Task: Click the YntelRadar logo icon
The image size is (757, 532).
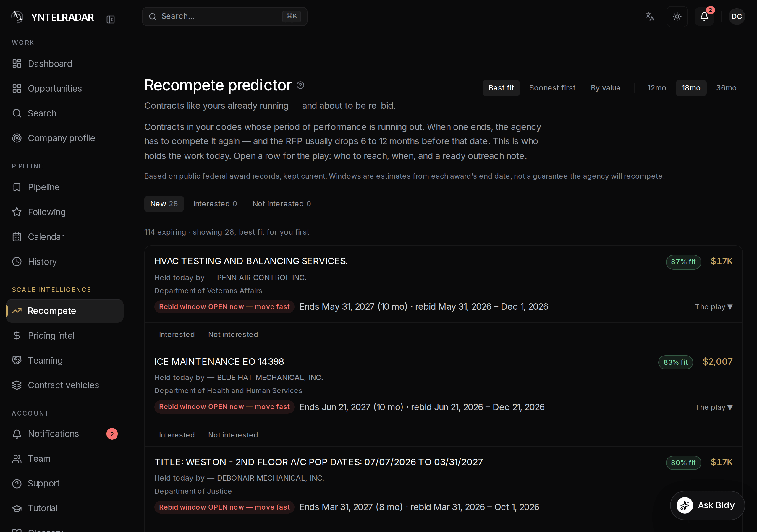Action: (17, 17)
